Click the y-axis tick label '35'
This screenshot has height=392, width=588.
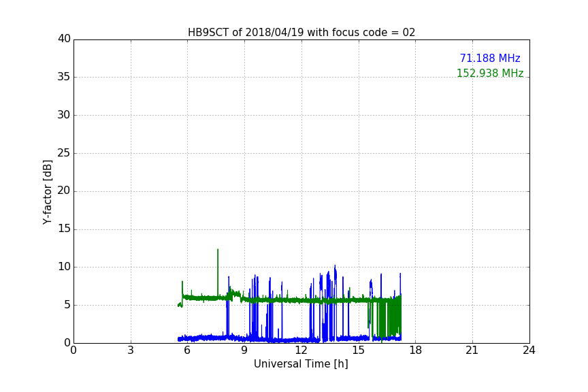coord(64,77)
